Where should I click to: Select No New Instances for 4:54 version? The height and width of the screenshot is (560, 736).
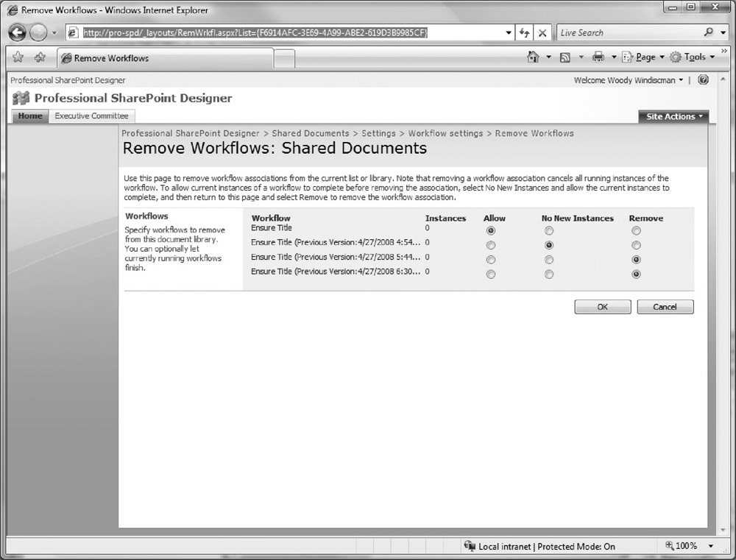pyautogui.click(x=549, y=245)
